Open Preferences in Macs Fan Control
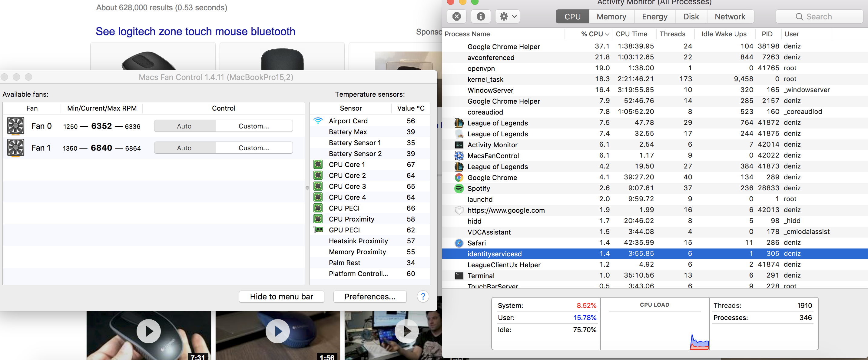 pos(369,297)
